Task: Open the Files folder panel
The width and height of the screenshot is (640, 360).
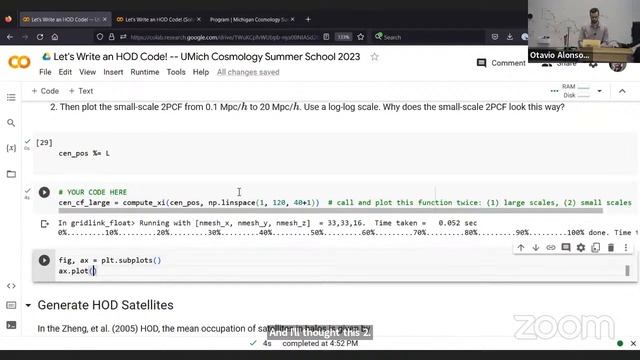Action: pyautogui.click(x=11, y=174)
